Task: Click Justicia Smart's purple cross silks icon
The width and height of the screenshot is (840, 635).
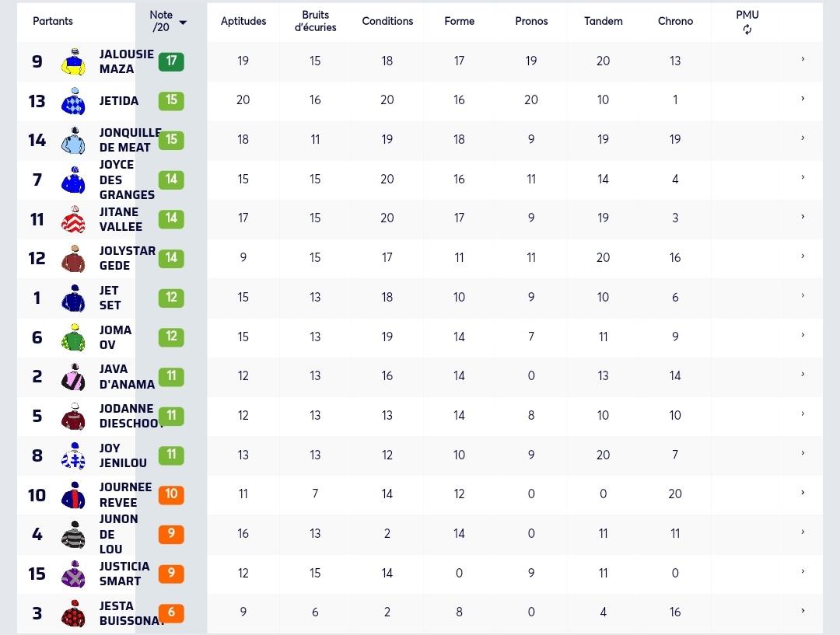Action: [x=73, y=574]
